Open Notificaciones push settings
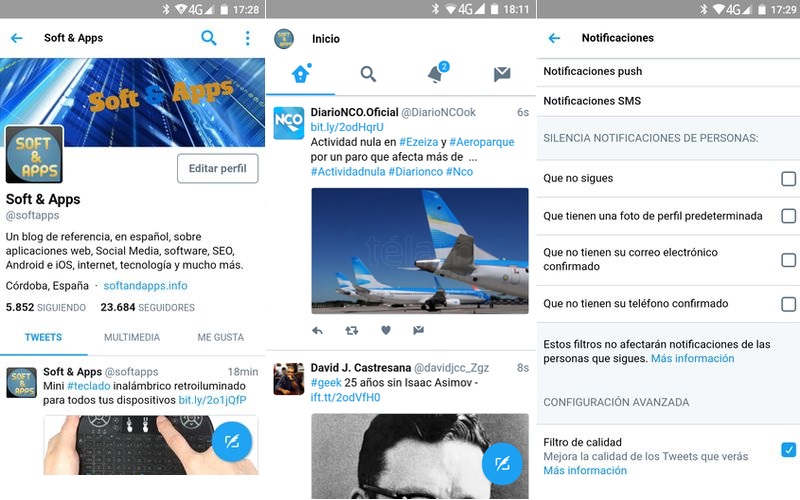800x500 pixels. (668, 71)
